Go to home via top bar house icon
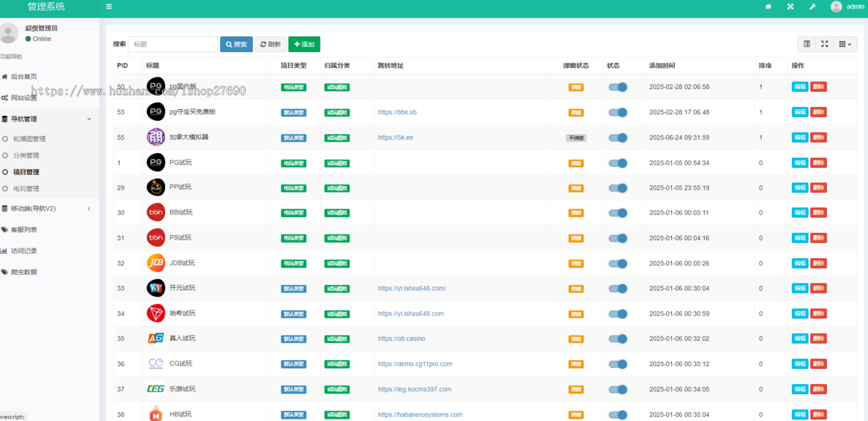 coord(768,7)
